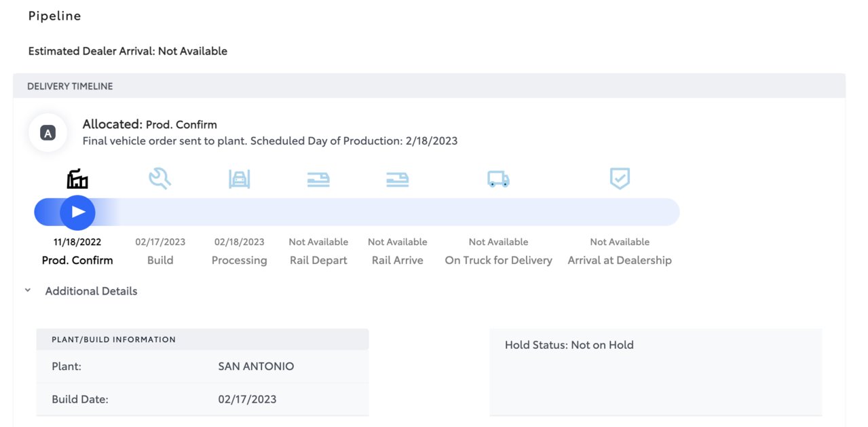
Task: Click the delivery truck icon
Action: click(x=498, y=179)
